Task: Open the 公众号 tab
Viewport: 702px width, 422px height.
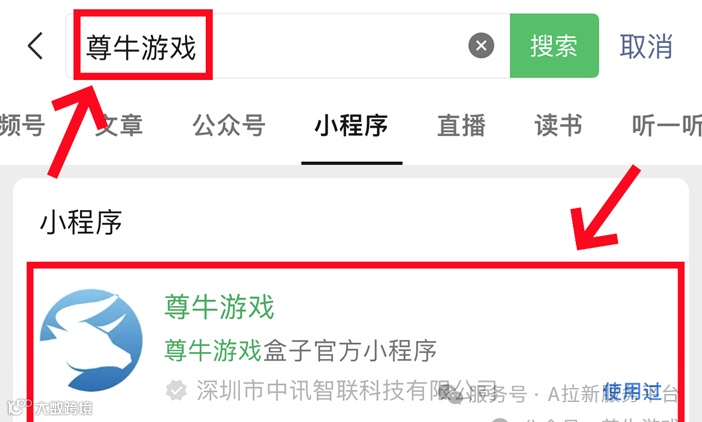Action: 229,125
